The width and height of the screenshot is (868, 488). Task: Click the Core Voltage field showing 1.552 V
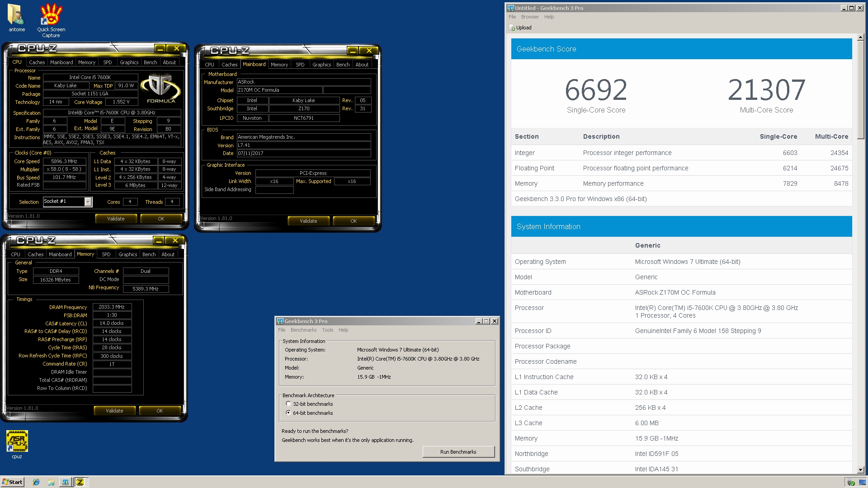point(121,102)
